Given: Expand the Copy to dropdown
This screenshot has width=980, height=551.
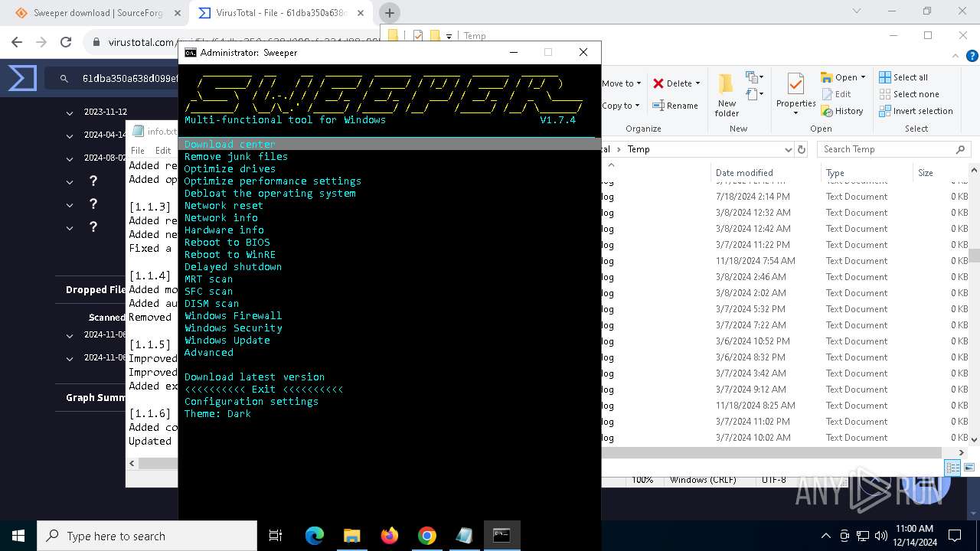Looking at the screenshot, I should click(x=638, y=106).
